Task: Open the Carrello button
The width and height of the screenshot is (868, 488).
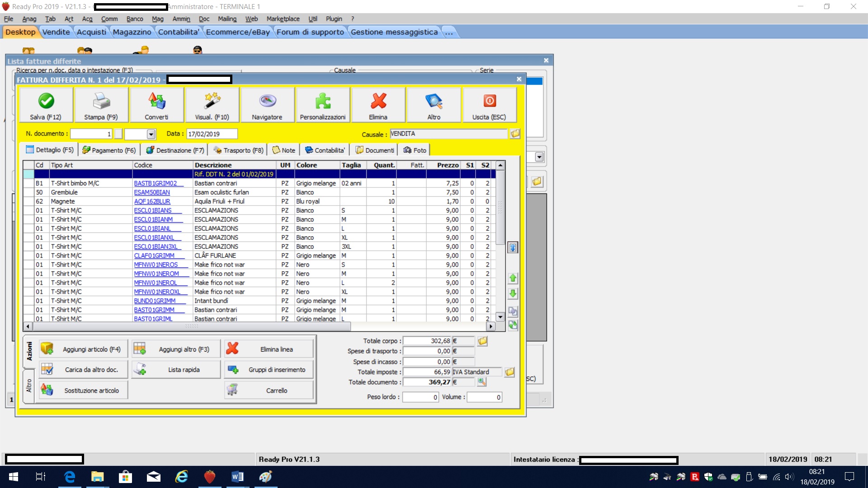Action: (269, 390)
